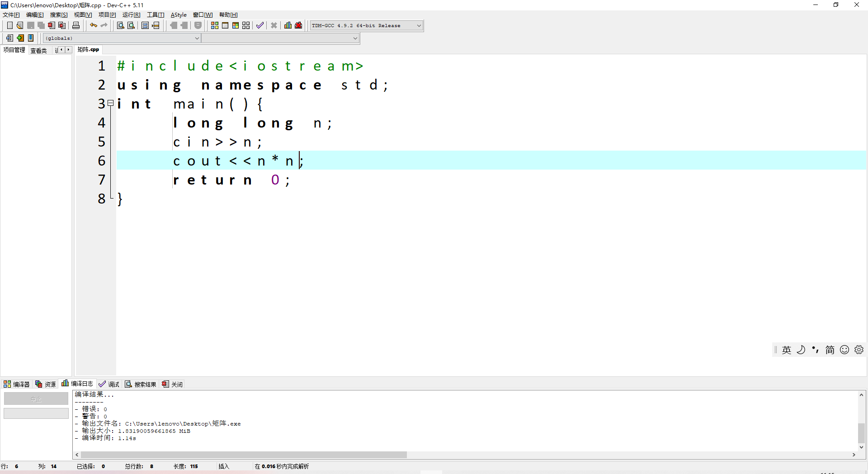
Task: Click the Save file toolbar icon
Action: coord(31,25)
